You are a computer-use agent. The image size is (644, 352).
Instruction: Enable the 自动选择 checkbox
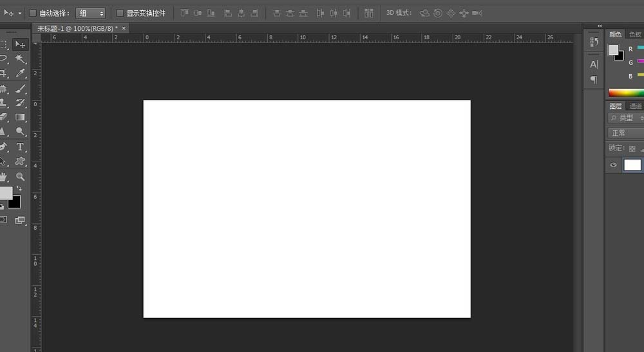click(x=33, y=13)
